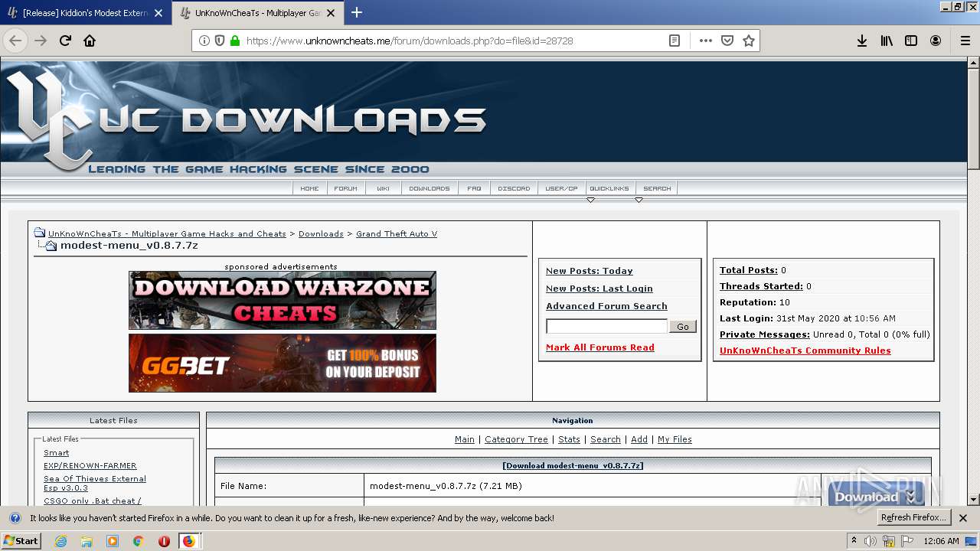Select the UnKnoWnCheaTs Multiplayer tab
980x551 pixels.
click(x=256, y=13)
